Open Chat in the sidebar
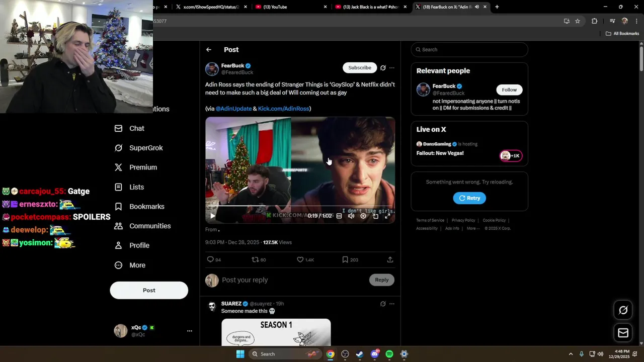The height and width of the screenshot is (362, 644). [130, 129]
